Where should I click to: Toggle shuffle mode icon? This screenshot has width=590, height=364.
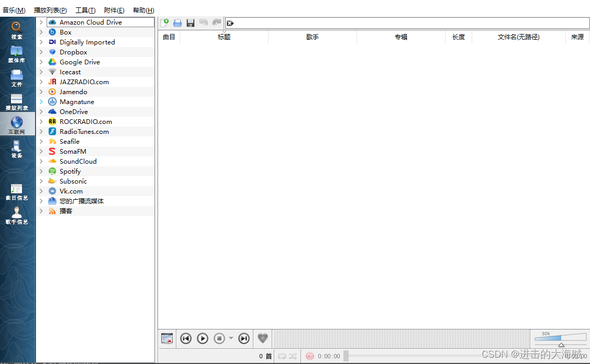coord(293,356)
